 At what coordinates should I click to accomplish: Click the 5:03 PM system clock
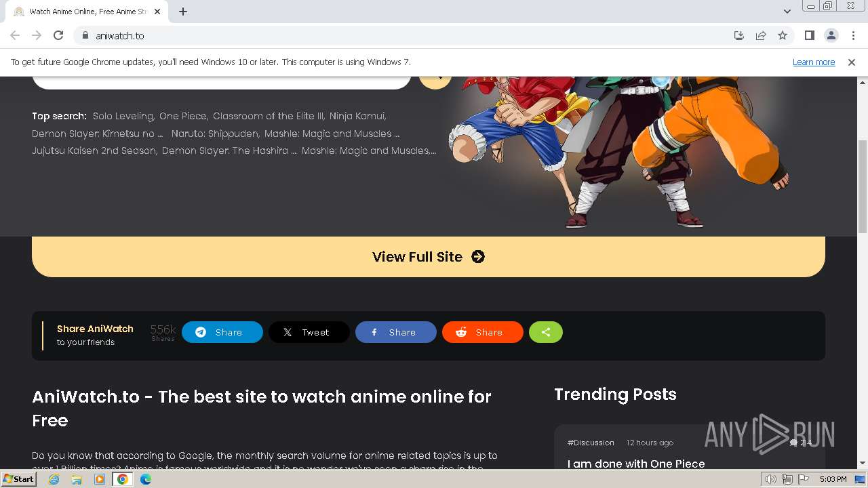(x=833, y=479)
